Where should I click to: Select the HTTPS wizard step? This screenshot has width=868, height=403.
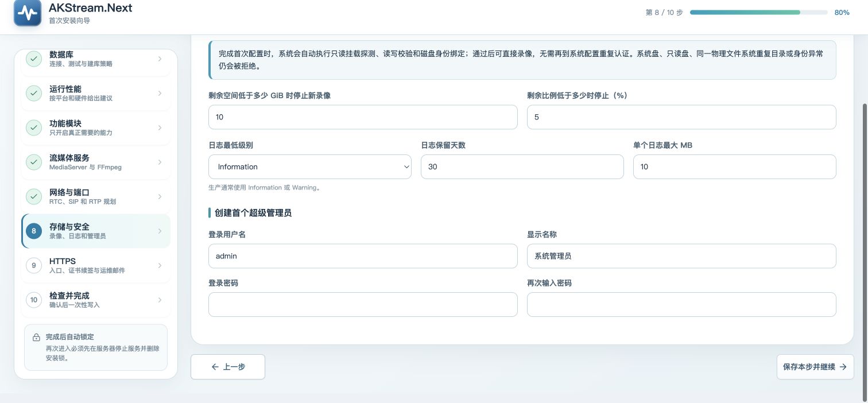(96, 265)
